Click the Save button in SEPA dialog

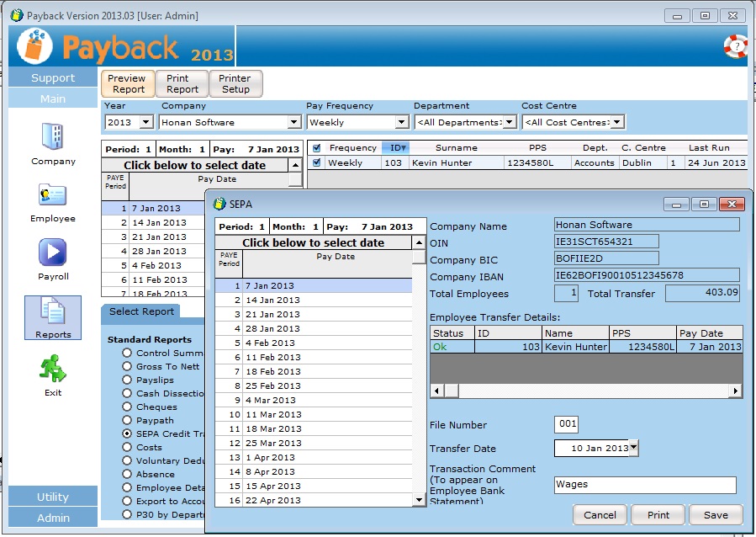click(716, 515)
